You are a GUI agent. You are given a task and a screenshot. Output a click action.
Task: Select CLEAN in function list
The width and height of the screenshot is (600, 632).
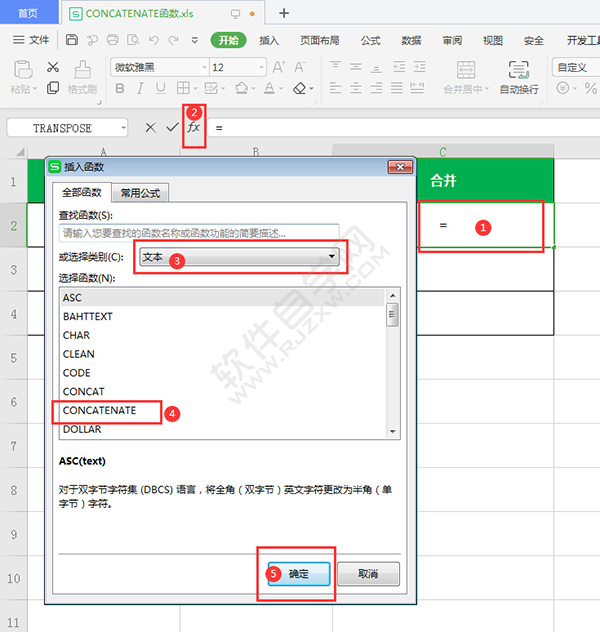click(x=222, y=354)
